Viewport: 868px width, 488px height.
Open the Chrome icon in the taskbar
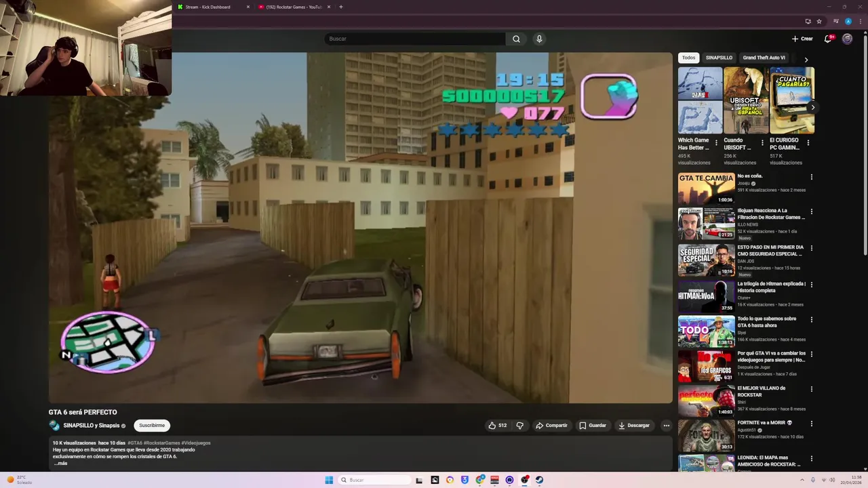[x=480, y=480]
